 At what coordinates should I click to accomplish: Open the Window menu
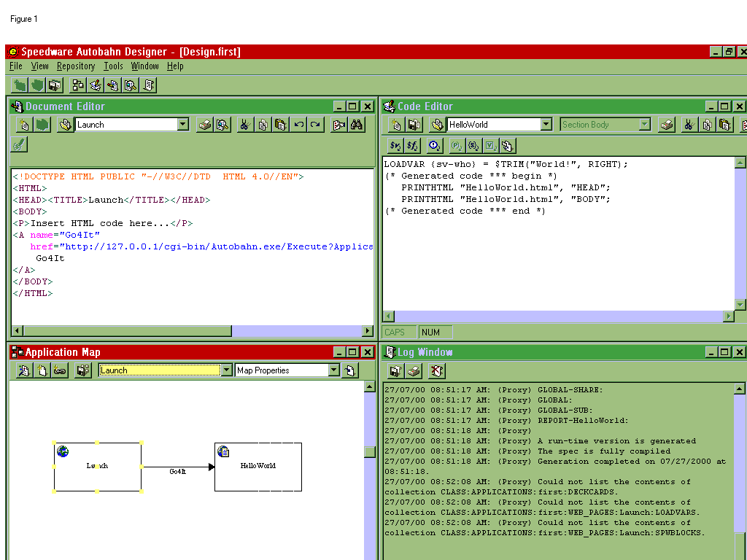click(145, 66)
